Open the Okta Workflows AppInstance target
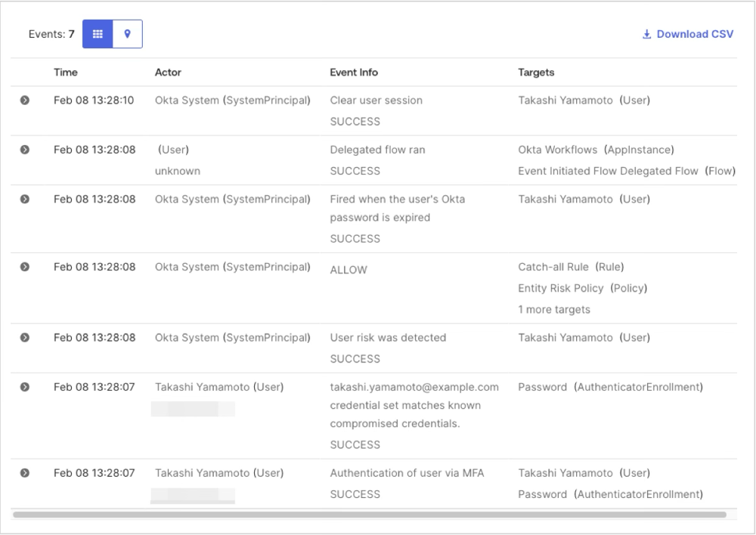Image resolution: width=756 pixels, height=535 pixels. tap(563, 149)
